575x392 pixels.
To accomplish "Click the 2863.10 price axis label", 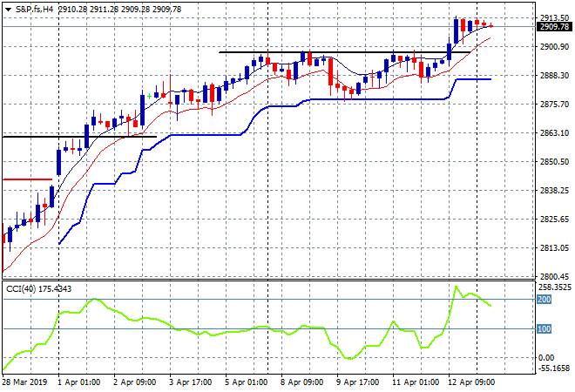I will pyautogui.click(x=554, y=132).
